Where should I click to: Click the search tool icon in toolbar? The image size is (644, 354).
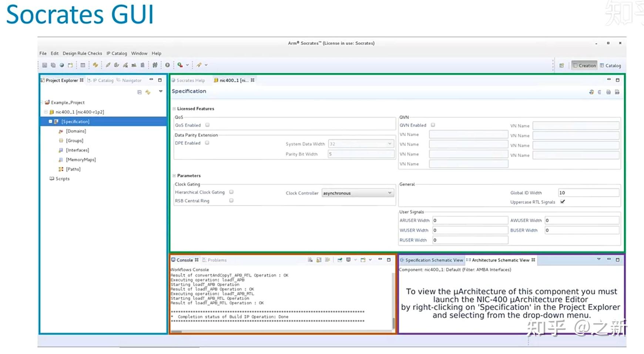pos(180,65)
